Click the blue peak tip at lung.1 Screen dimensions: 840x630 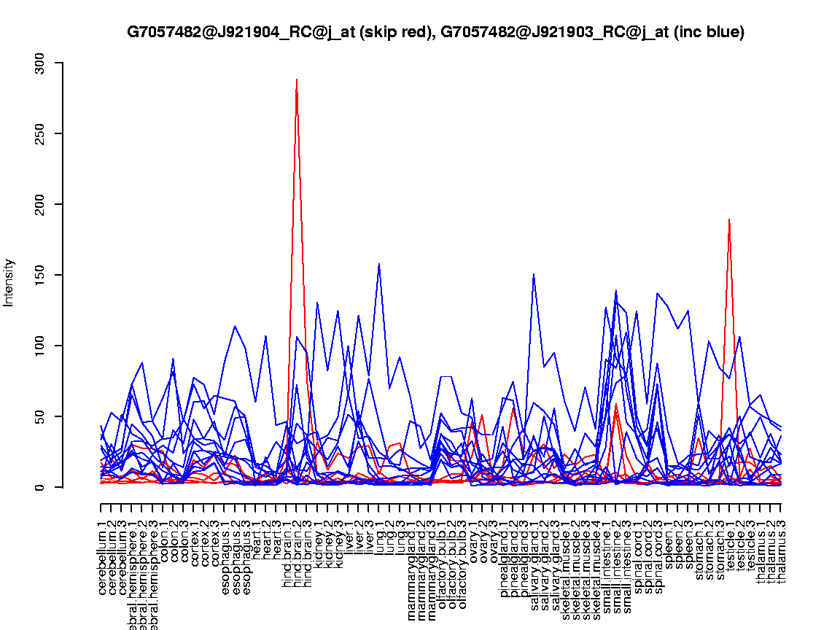point(378,265)
